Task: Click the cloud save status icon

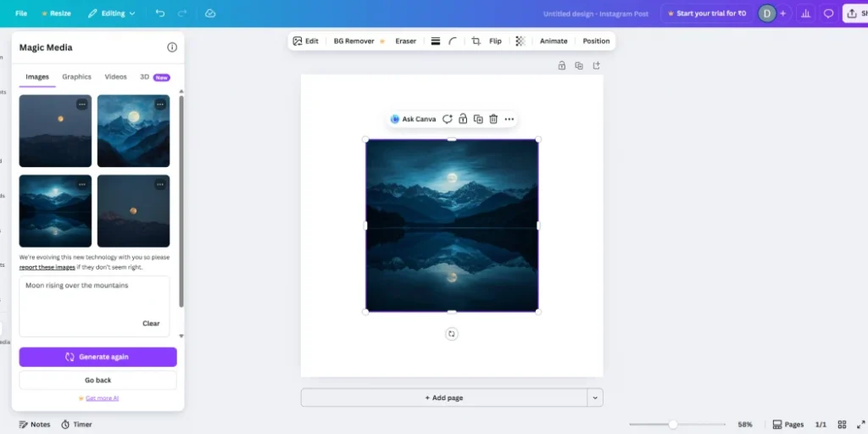Action: tap(210, 14)
